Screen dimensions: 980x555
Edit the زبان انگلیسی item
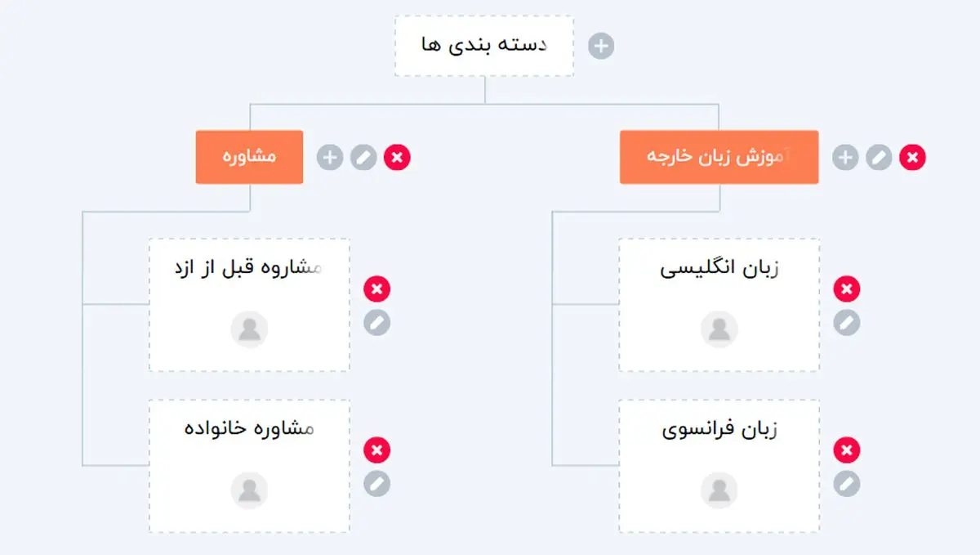(847, 323)
